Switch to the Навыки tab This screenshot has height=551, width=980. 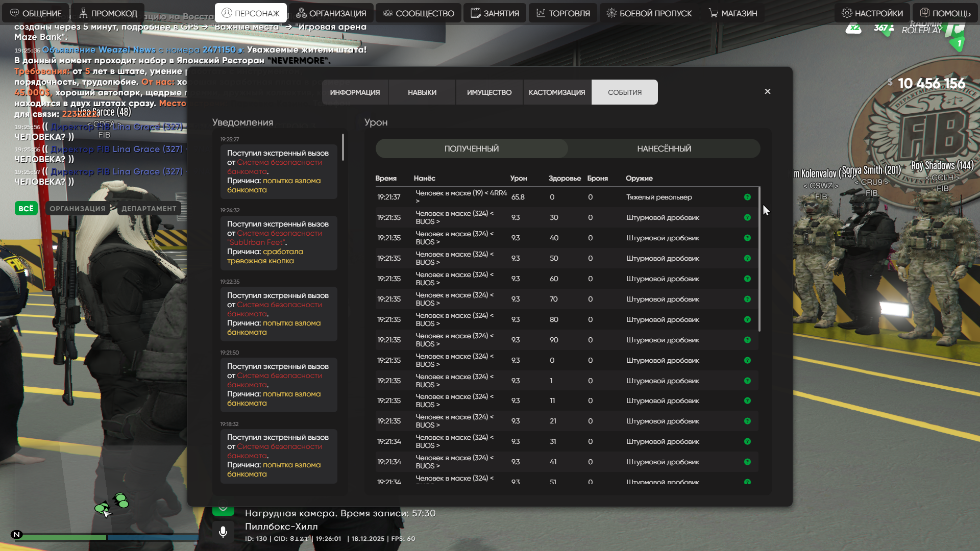pos(422,92)
